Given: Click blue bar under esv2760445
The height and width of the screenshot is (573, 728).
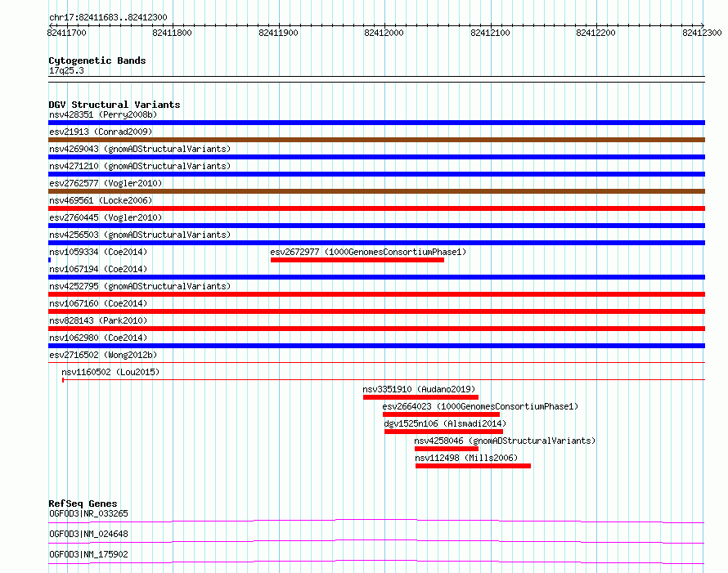Looking at the screenshot, I should click(x=376, y=226).
